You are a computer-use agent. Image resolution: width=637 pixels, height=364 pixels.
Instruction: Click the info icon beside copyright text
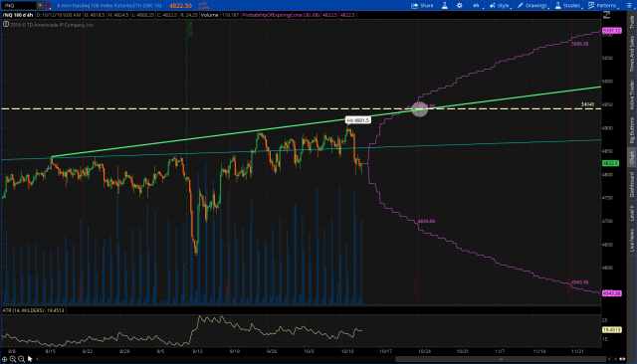click(x=6, y=24)
